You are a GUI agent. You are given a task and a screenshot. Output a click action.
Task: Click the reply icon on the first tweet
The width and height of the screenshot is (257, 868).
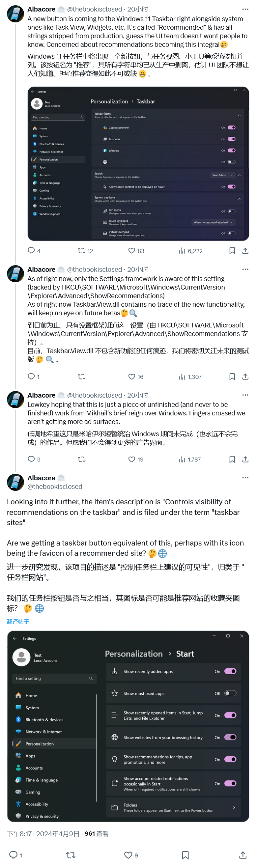point(31,251)
